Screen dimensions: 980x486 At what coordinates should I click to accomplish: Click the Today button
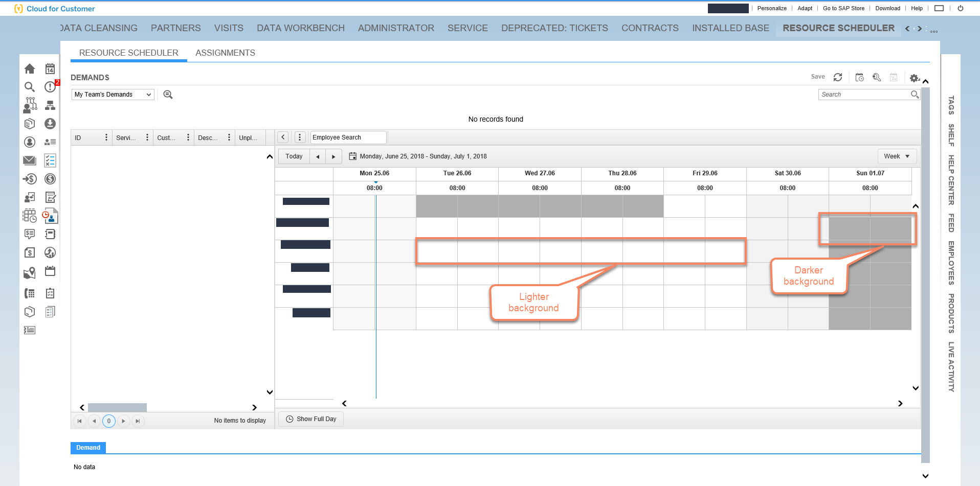(294, 156)
